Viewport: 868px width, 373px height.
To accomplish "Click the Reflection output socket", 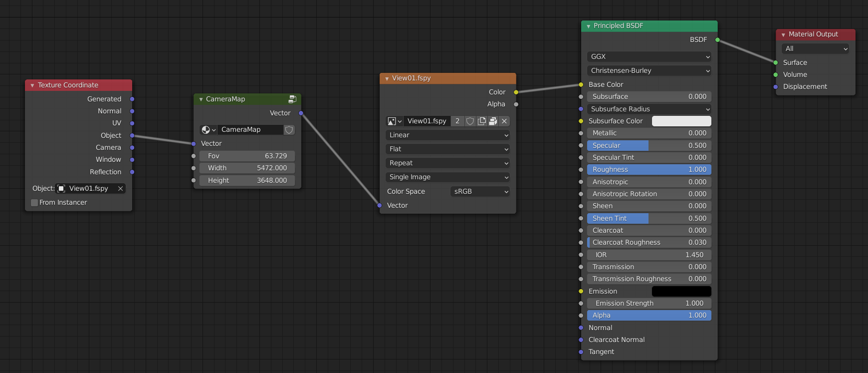I will pos(132,172).
